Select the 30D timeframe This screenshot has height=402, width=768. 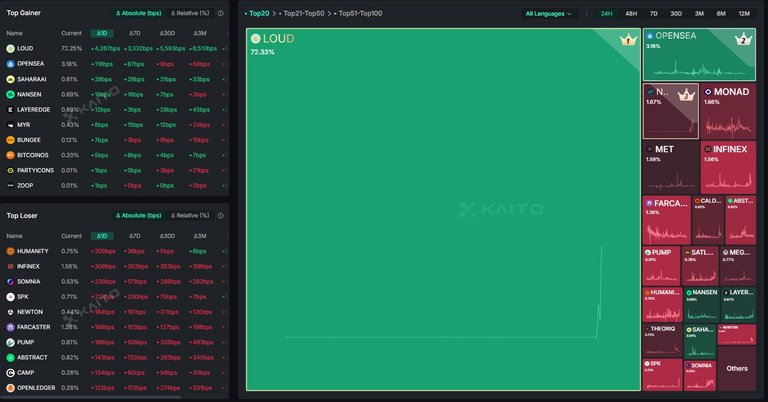[x=676, y=14]
